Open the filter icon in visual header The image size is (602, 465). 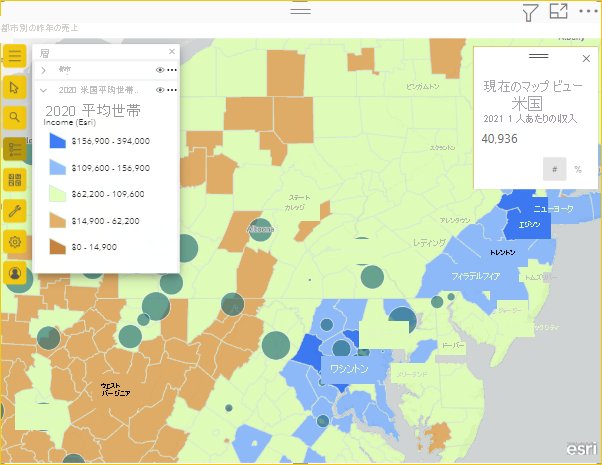pyautogui.click(x=530, y=13)
